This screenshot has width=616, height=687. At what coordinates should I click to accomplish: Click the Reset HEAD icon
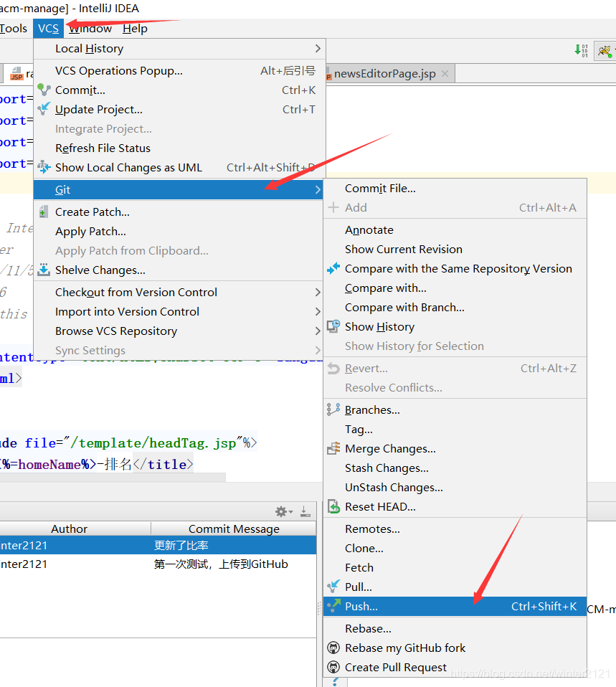(333, 506)
